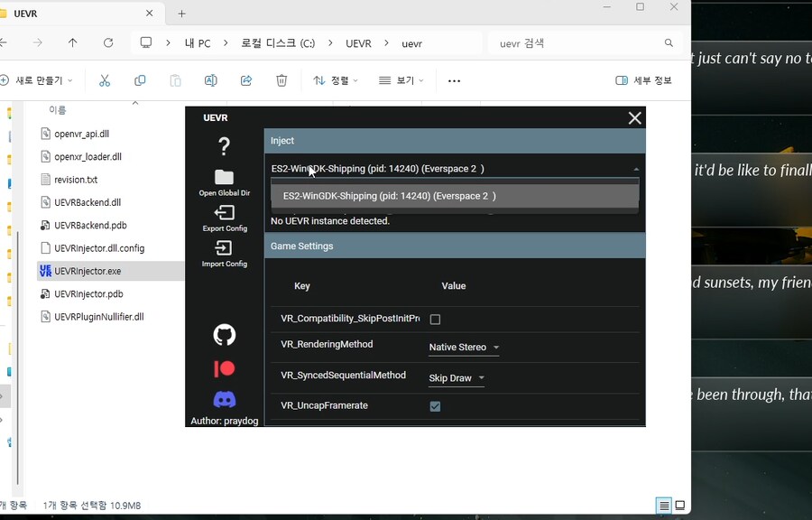Open the Discord icon in UEVR sidebar
812x520 pixels.
pos(225,399)
